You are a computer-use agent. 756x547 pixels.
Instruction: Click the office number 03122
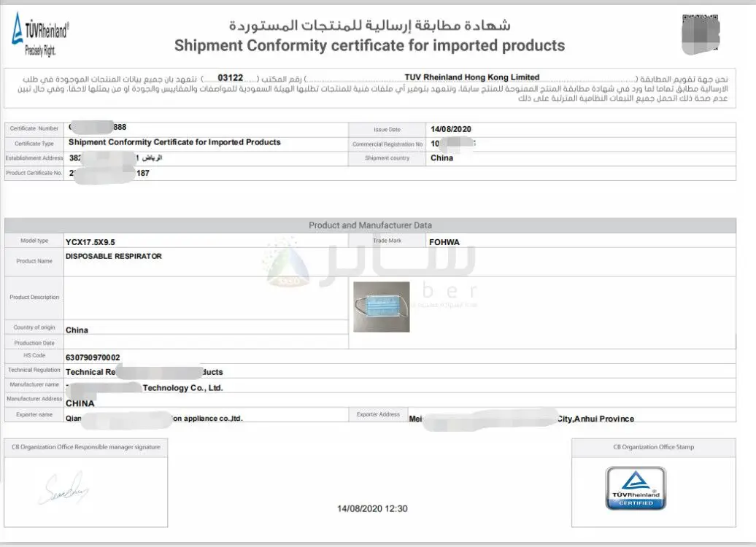click(x=232, y=77)
